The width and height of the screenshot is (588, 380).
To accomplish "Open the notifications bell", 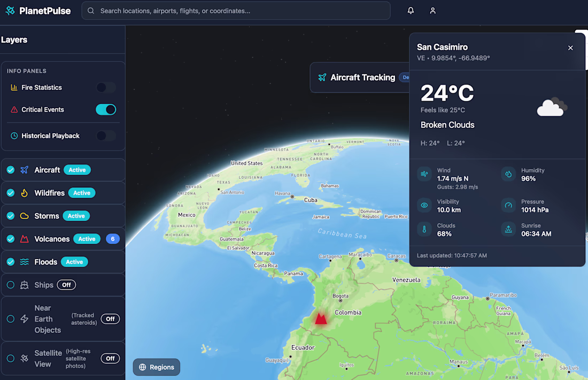I will tap(411, 11).
